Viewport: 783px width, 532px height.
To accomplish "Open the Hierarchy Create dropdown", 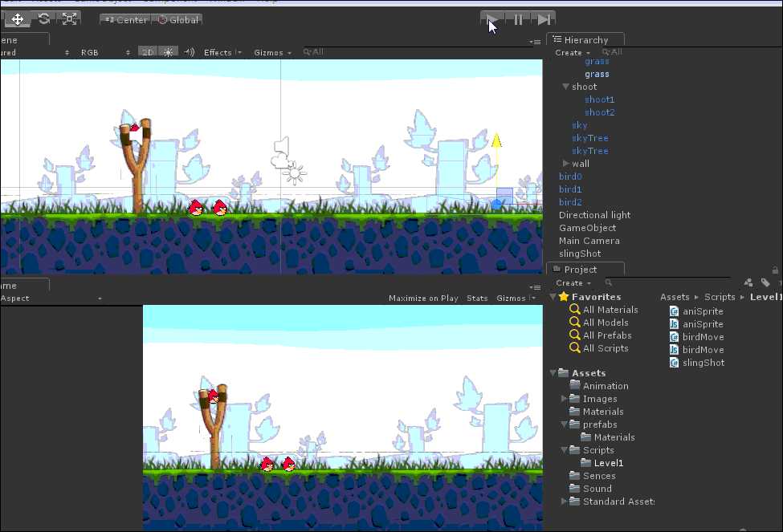I will pyautogui.click(x=573, y=52).
